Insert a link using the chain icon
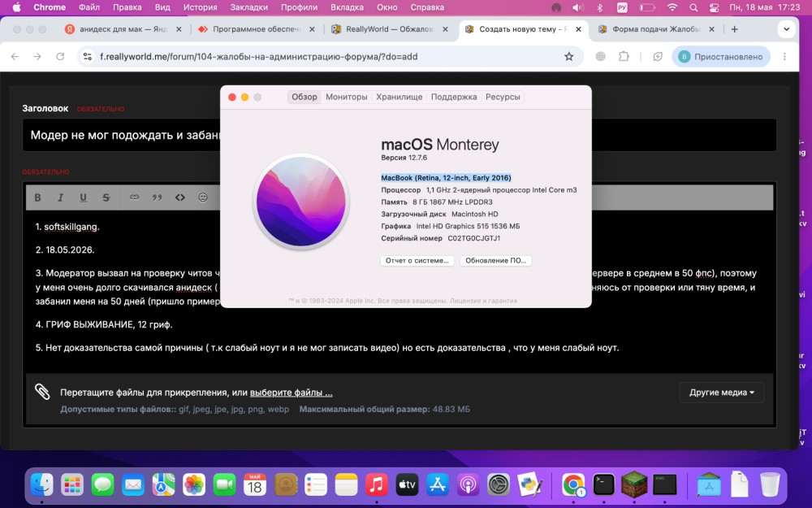This screenshot has height=508, width=812. coord(134,198)
